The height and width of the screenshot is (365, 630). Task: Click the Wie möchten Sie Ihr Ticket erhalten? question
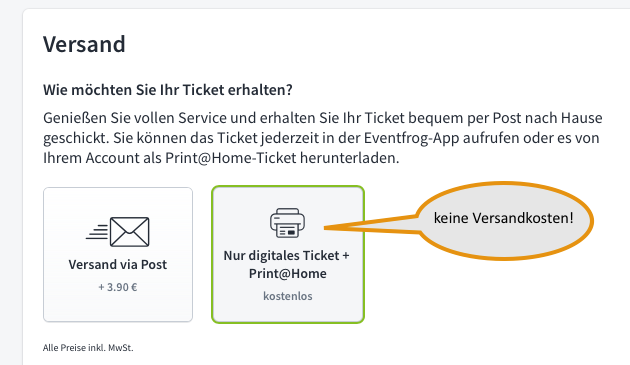click(168, 90)
